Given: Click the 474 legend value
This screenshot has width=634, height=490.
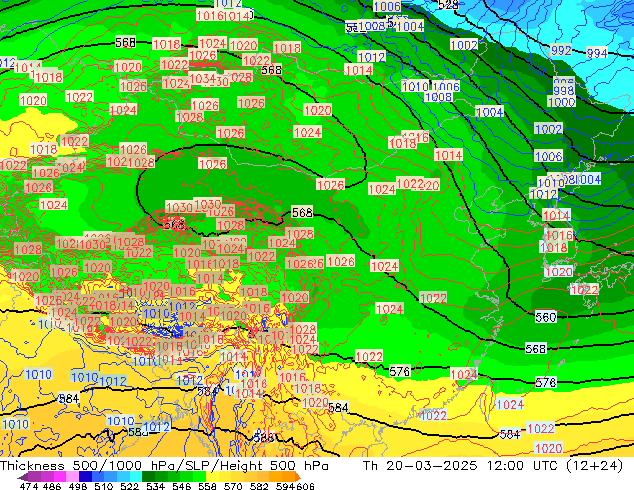Looking at the screenshot, I should [29, 486].
